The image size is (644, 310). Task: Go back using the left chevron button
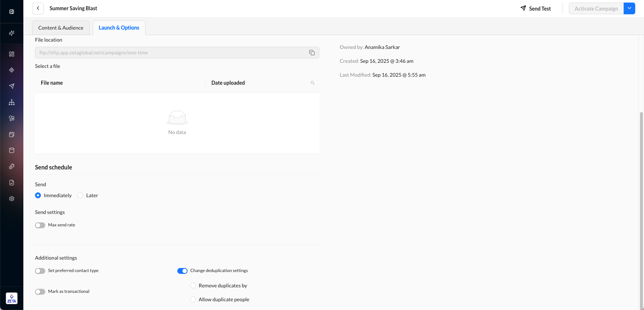pyautogui.click(x=38, y=8)
